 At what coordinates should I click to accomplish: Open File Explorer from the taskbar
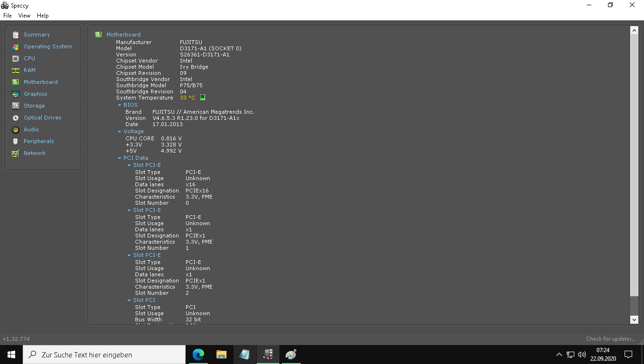[221, 355]
